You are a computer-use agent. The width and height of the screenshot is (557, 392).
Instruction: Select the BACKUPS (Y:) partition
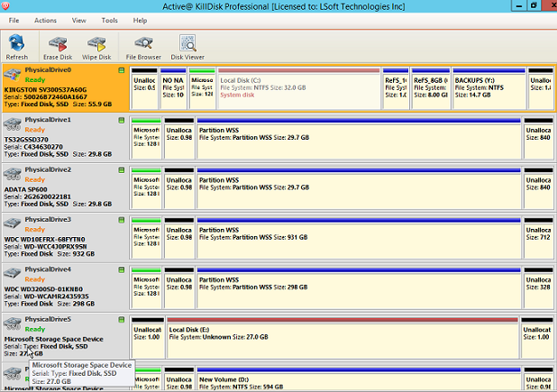pyautogui.click(x=489, y=88)
